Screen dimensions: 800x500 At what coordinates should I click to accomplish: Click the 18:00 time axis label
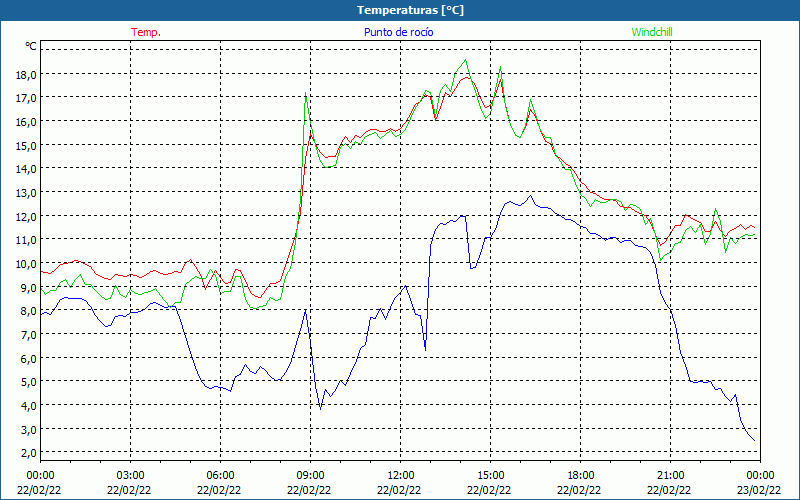pos(581,476)
